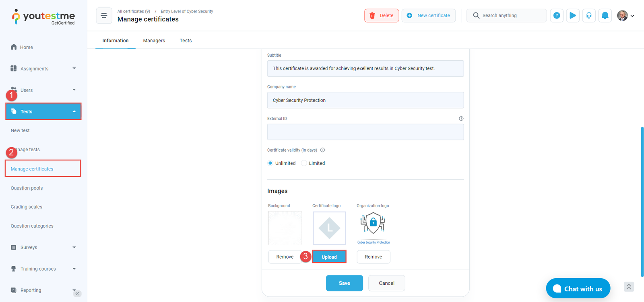Click the page vertical scrollbar
Viewport: 644px width, 302px height.
pyautogui.click(x=642, y=202)
